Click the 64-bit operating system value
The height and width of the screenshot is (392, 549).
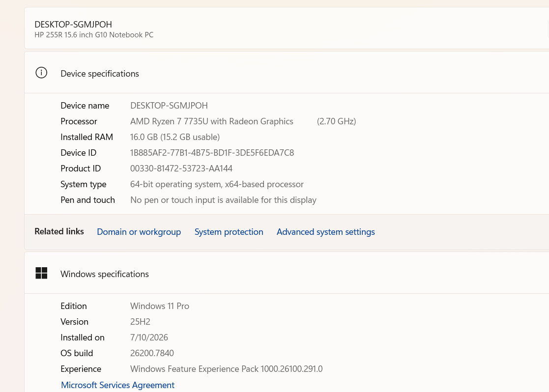coord(217,184)
